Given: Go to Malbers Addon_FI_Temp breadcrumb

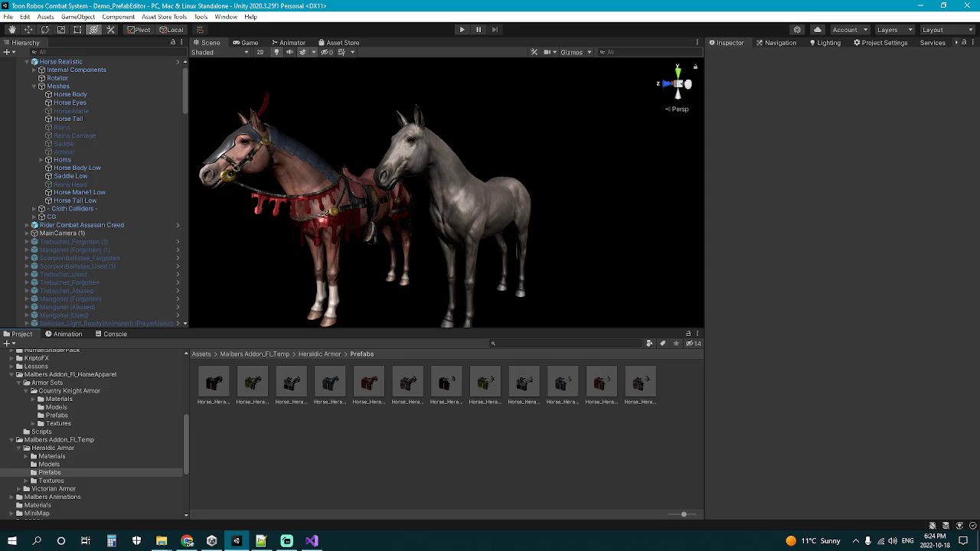Looking at the screenshot, I should click(255, 354).
